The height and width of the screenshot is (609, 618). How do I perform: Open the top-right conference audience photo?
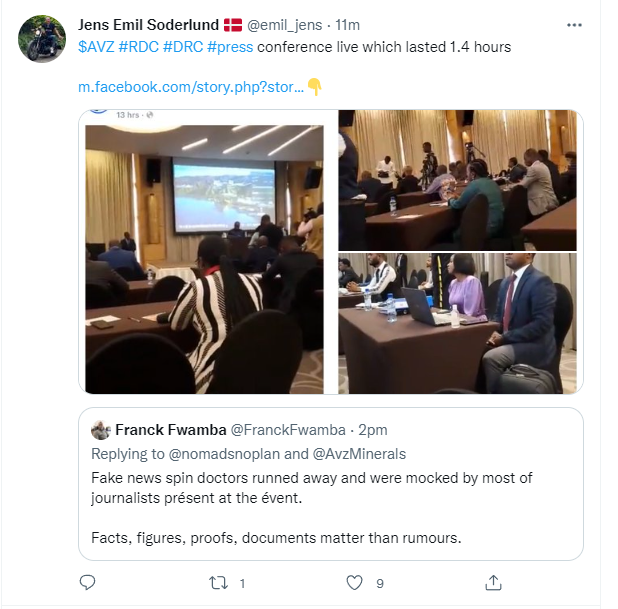click(457, 179)
